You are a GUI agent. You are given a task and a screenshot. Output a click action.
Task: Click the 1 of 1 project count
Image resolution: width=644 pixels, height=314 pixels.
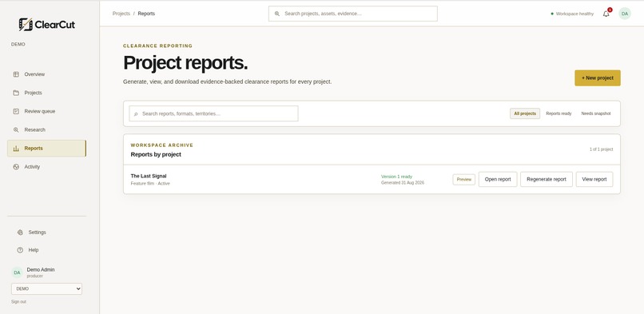(602, 149)
